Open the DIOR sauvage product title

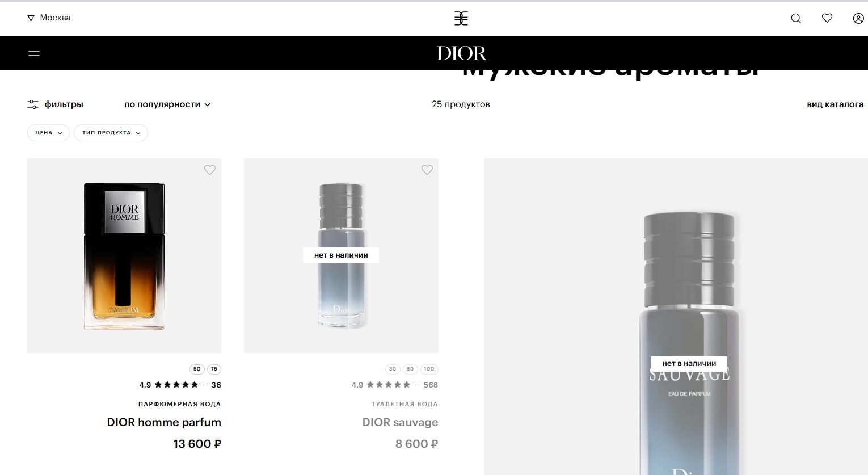(x=400, y=422)
